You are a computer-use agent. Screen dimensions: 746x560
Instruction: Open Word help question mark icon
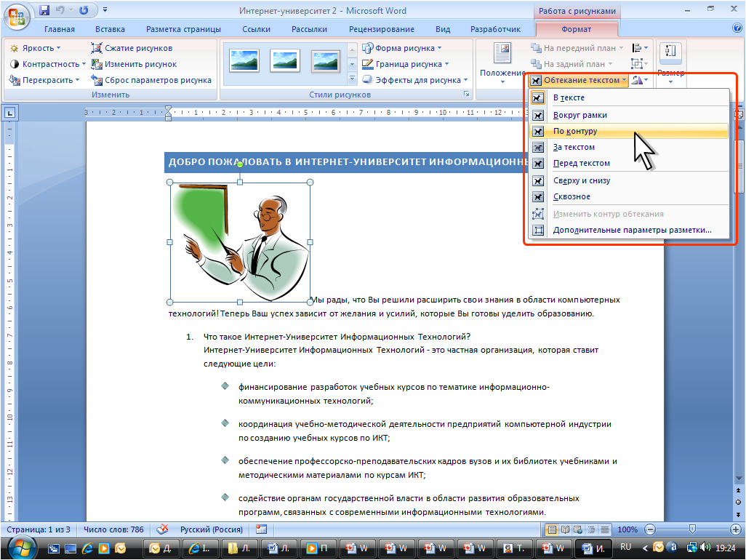737,28
